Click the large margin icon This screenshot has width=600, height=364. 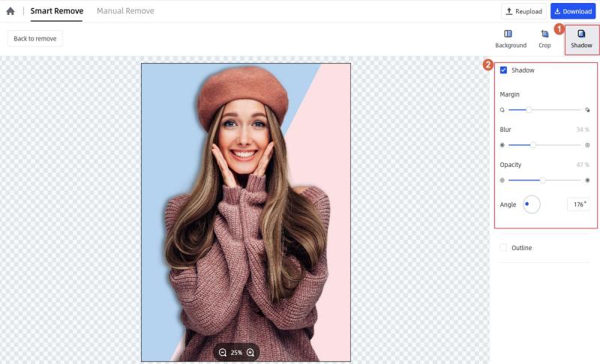(x=587, y=110)
